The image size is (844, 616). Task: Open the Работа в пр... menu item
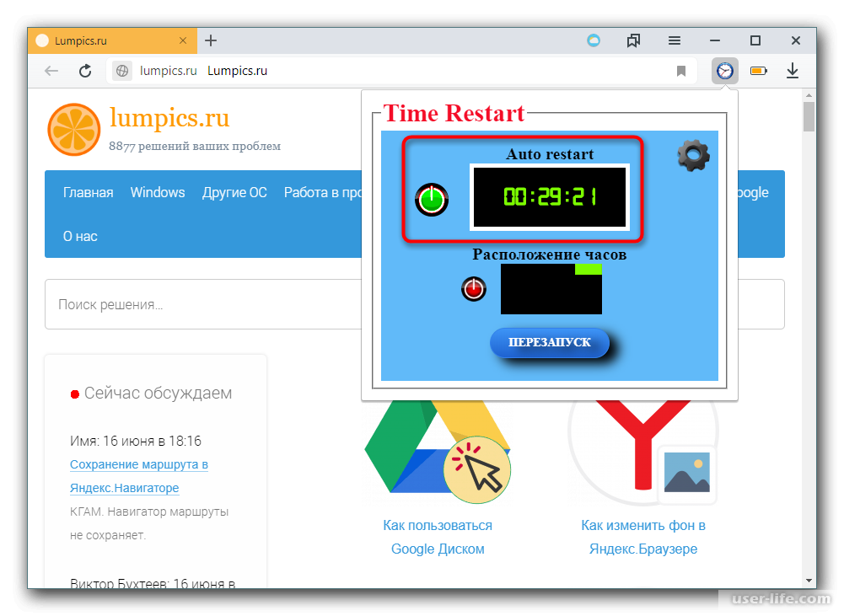322,193
